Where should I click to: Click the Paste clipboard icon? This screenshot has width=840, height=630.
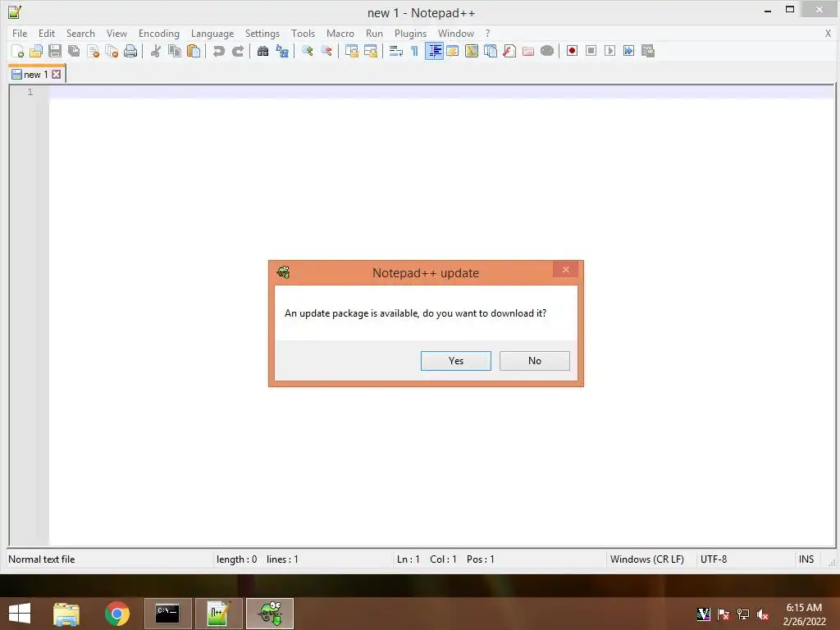tap(194, 51)
